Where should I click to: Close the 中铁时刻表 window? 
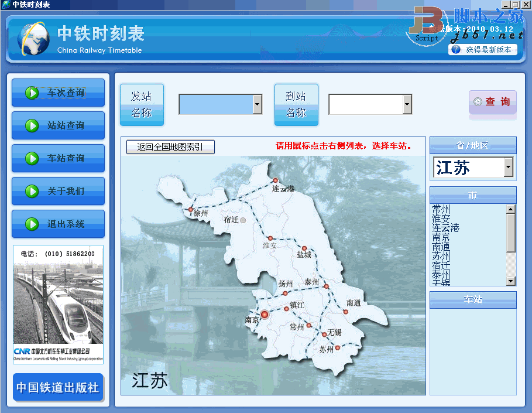525,5
